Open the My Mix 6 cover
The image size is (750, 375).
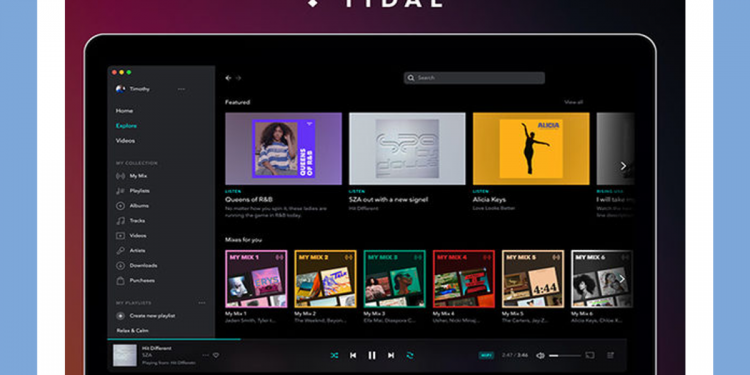(602, 279)
